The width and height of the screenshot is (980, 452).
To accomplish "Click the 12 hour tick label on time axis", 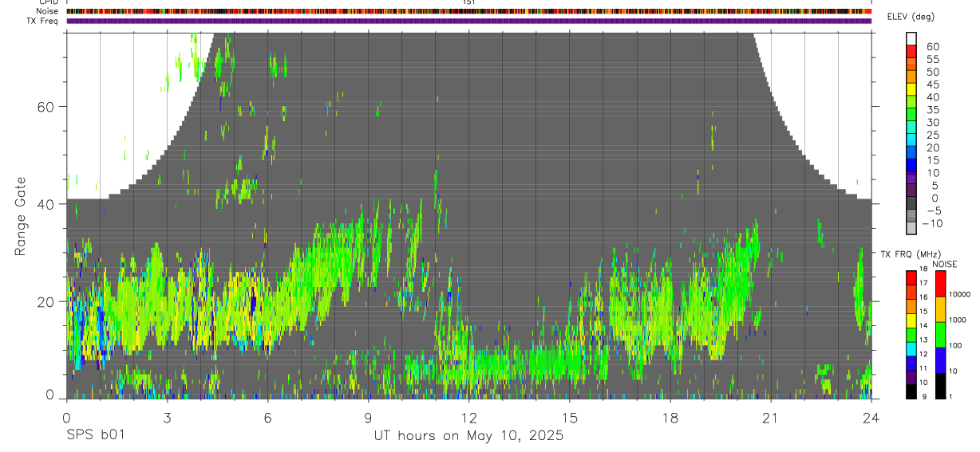I will click(468, 419).
